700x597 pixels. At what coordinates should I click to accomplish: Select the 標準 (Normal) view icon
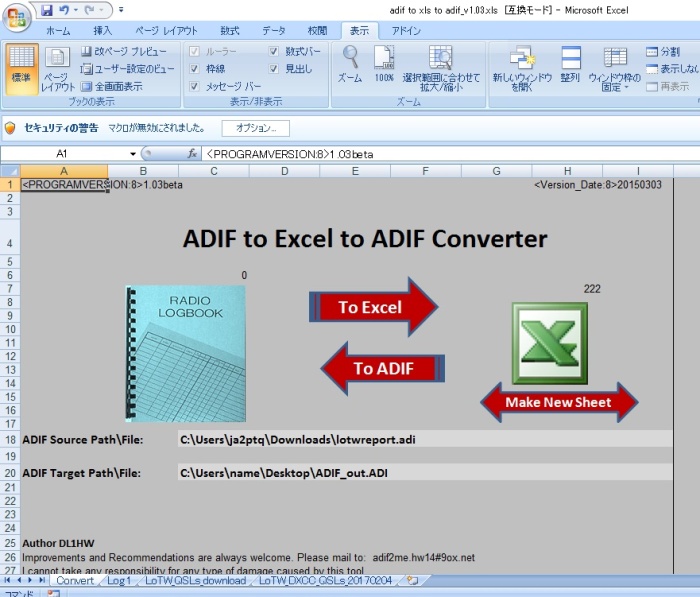(x=21, y=69)
